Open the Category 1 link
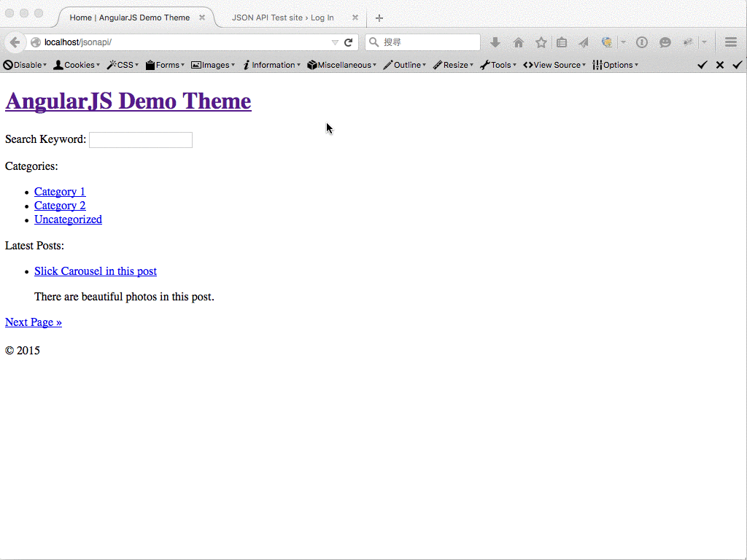This screenshot has height=560, width=747. (x=60, y=192)
